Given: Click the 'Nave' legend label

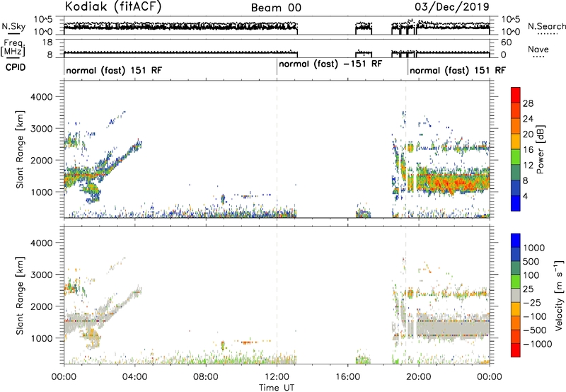Looking at the screenshot, I should 538,49.
